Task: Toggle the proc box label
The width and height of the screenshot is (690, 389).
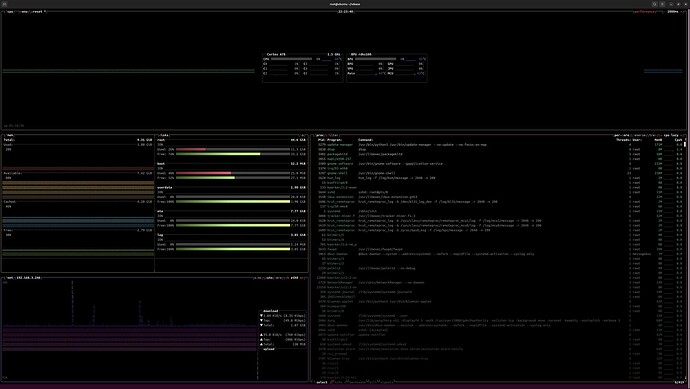Action: (x=320, y=135)
